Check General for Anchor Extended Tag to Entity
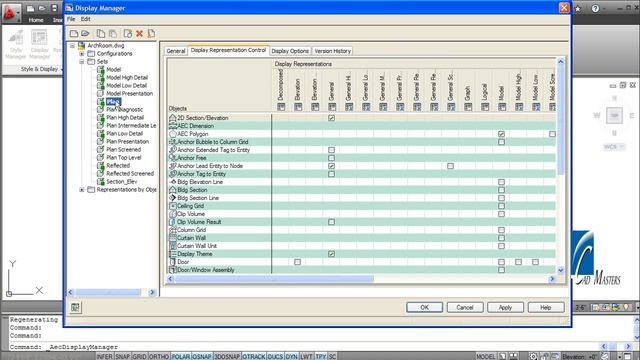The height and width of the screenshot is (360, 640). tap(331, 150)
